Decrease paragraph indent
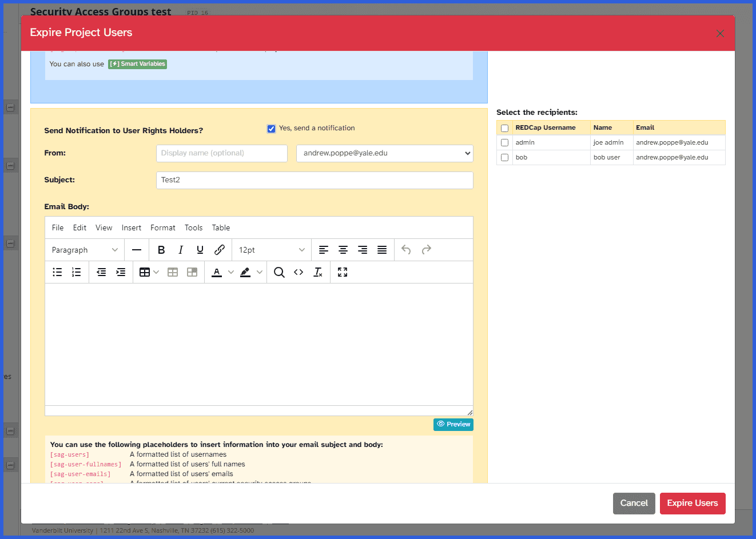 coord(101,272)
